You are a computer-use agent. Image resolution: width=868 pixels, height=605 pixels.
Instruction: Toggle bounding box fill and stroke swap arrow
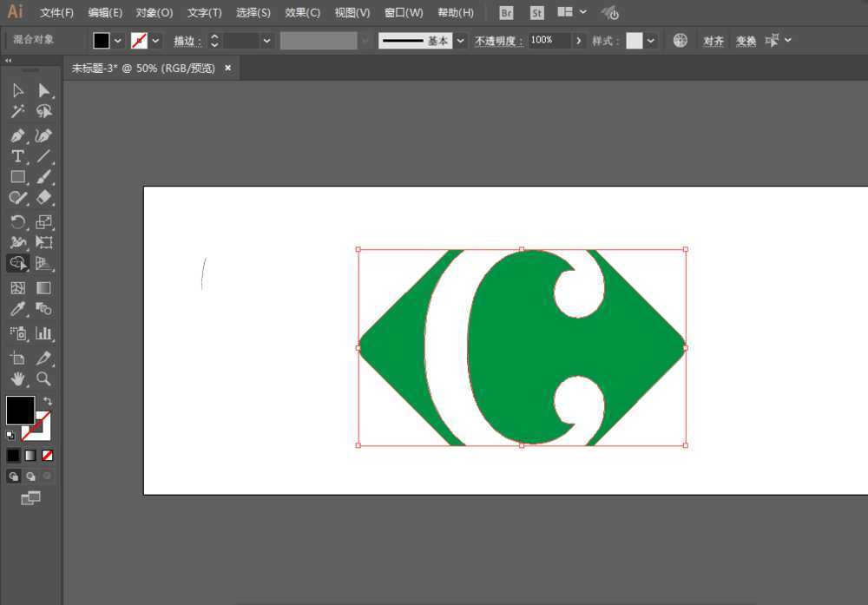(x=48, y=401)
